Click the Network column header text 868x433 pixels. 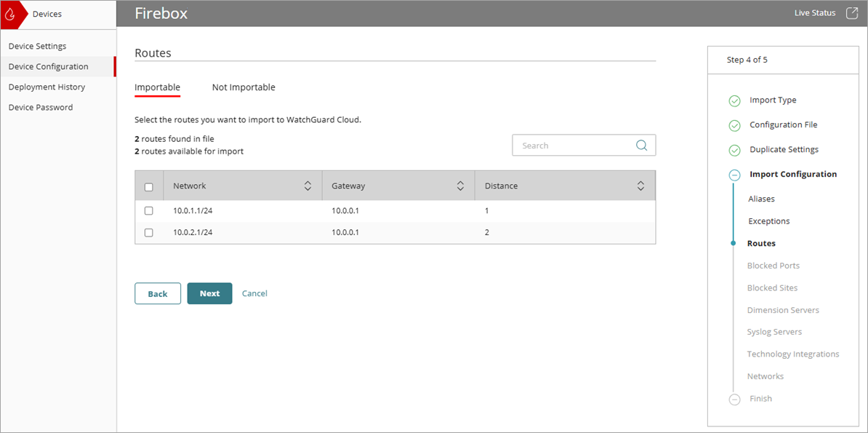(189, 186)
